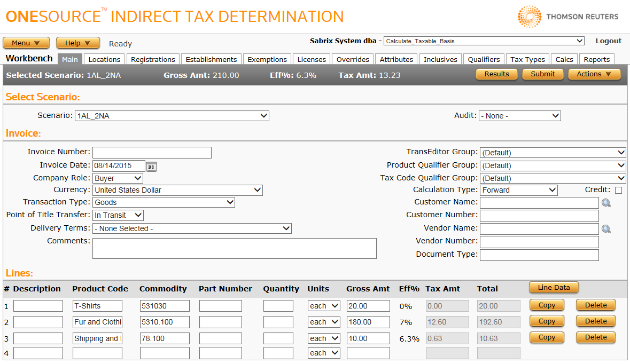The width and height of the screenshot is (630, 364).
Task: Open the Actions menu button
Action: pos(594,74)
